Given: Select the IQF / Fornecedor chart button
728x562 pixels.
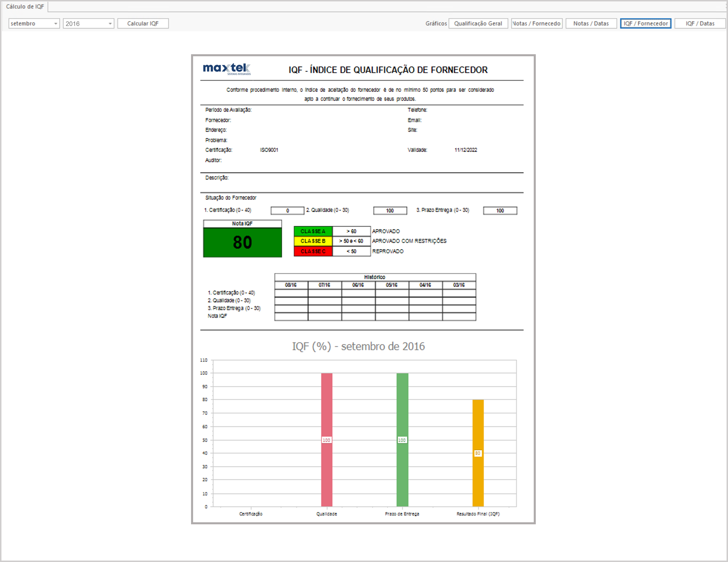Looking at the screenshot, I should pyautogui.click(x=645, y=23).
